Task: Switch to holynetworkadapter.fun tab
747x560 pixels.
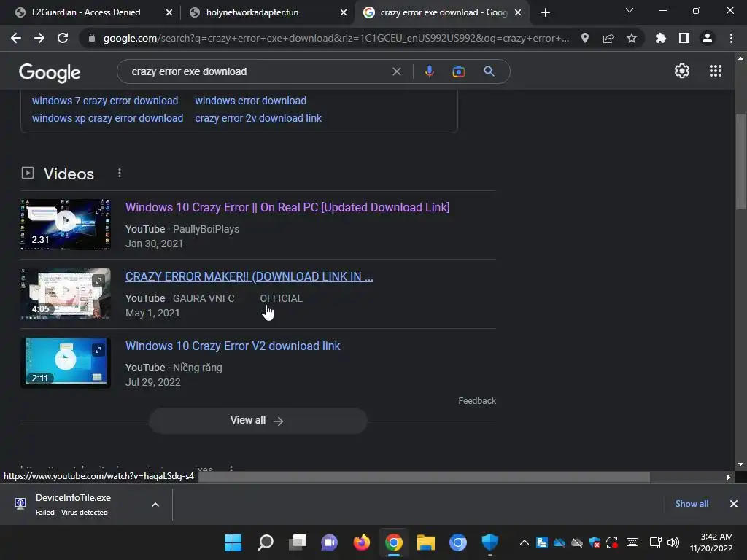Action: [268, 12]
